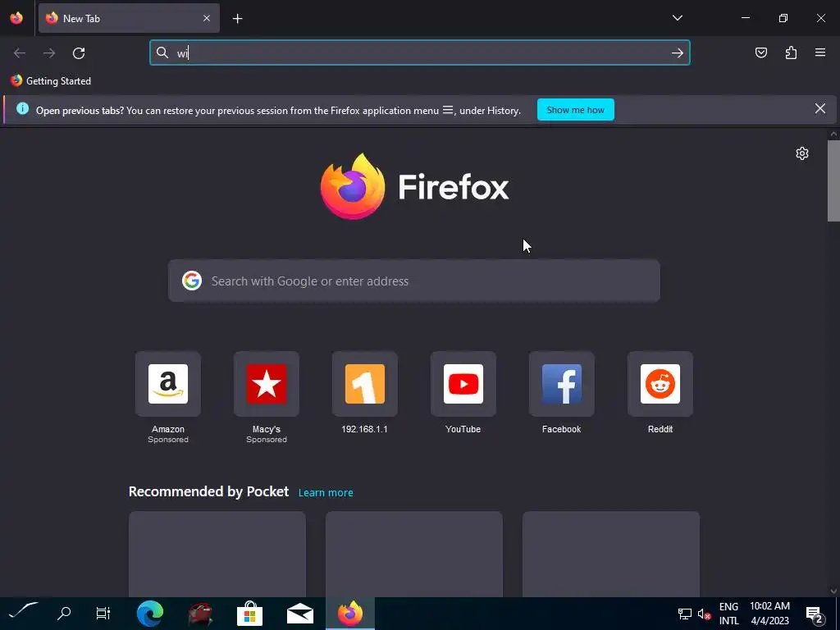Open the clock showing 10:02 AM
The width and height of the screenshot is (840, 630).
(769, 614)
